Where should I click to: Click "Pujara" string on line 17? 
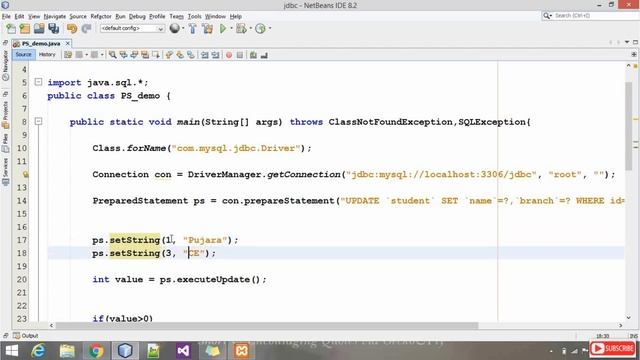(205, 240)
